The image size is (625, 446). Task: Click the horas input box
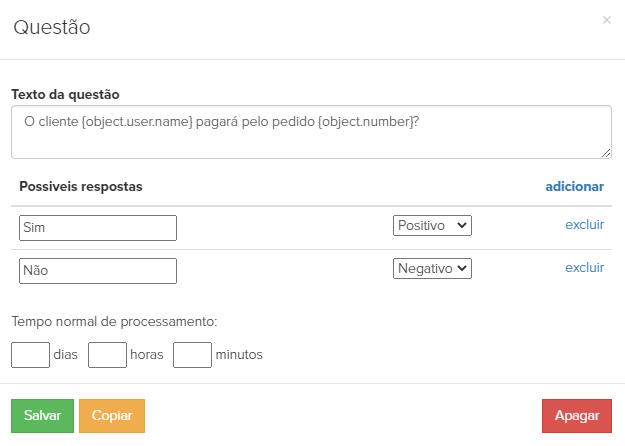[107, 355]
